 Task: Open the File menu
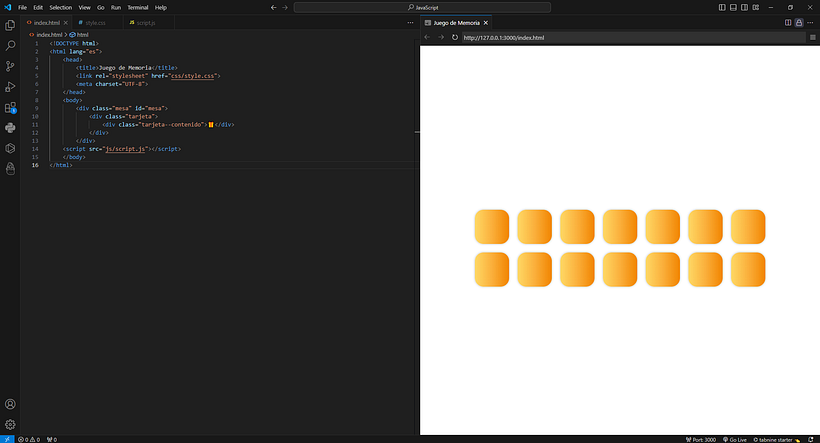tap(22, 7)
